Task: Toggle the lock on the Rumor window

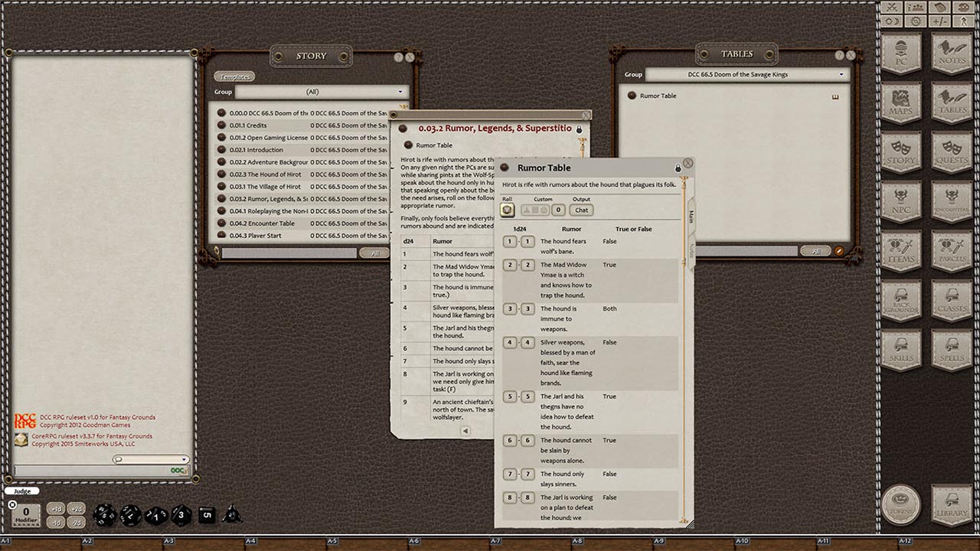Action: tap(580, 129)
